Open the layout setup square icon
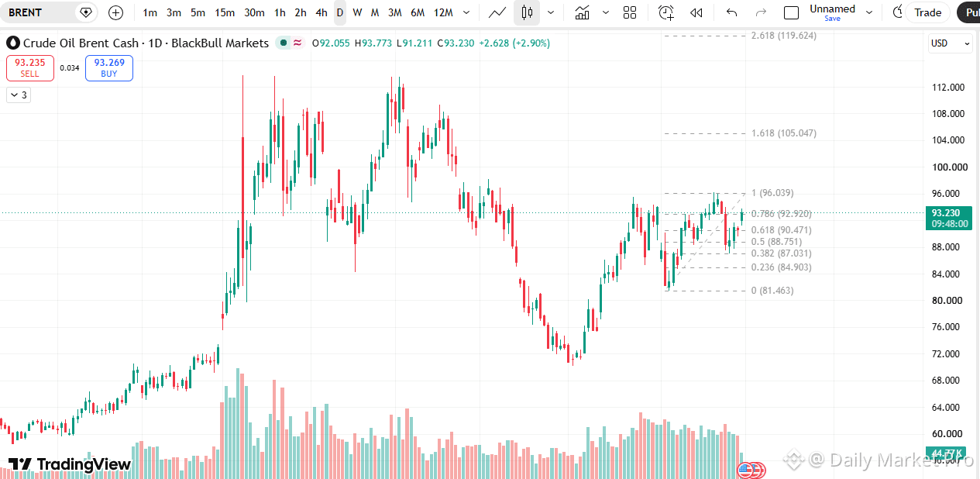 tap(791, 12)
